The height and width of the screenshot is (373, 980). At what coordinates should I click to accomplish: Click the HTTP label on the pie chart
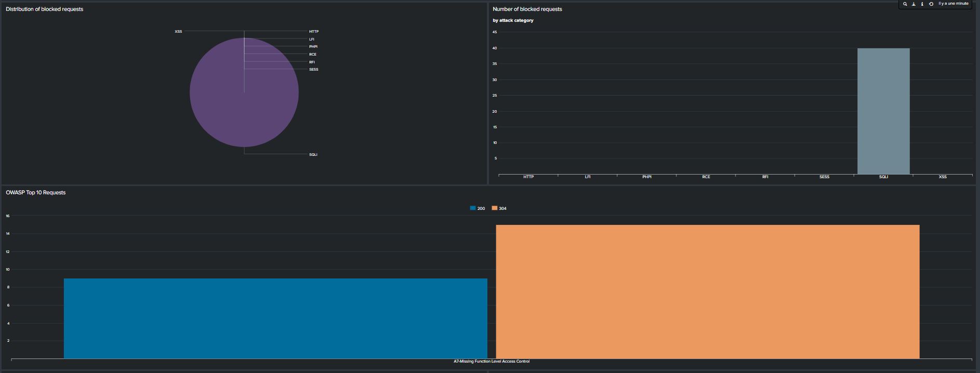pyautogui.click(x=314, y=32)
